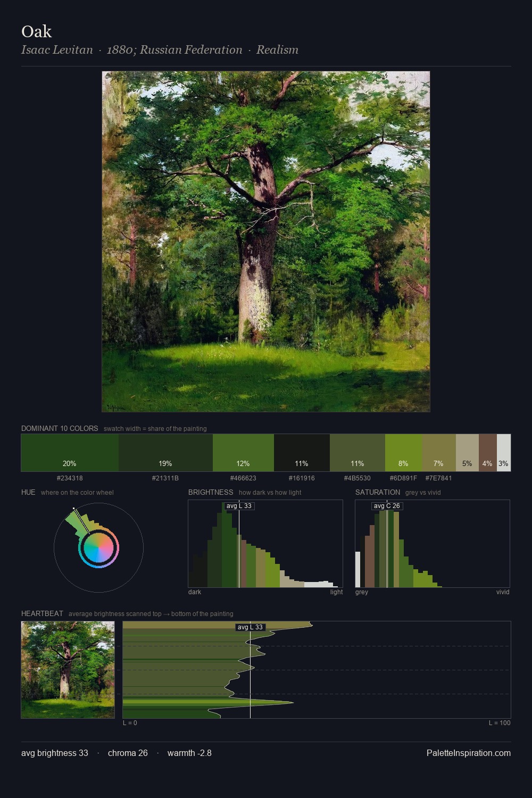Click hex code #21311B
Image resolution: width=532 pixels, height=798 pixels.
point(165,478)
